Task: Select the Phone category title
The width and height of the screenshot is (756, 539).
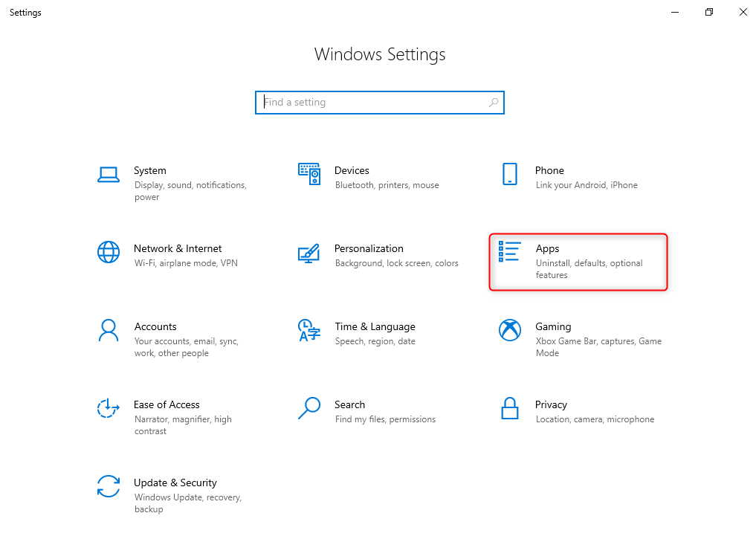Action: pyautogui.click(x=549, y=171)
